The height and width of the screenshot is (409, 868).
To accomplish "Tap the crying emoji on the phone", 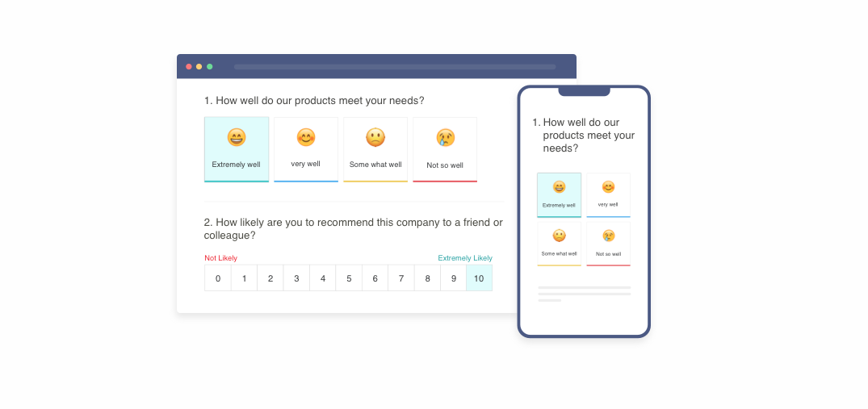I will coord(608,236).
